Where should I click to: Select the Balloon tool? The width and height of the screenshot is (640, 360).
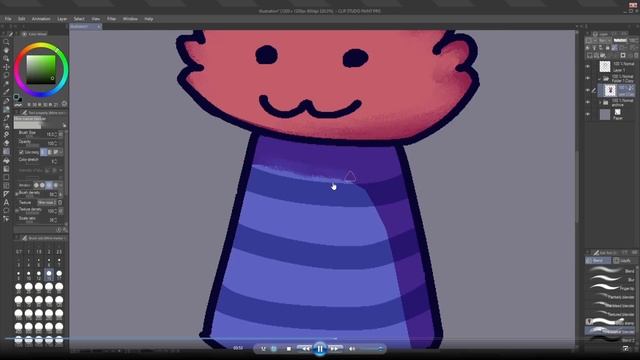(6, 211)
